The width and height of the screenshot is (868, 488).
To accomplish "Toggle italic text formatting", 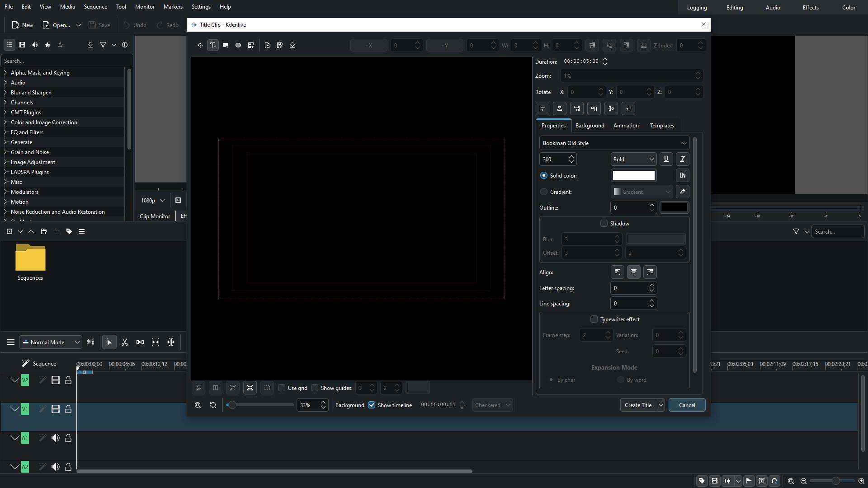I will [682, 159].
